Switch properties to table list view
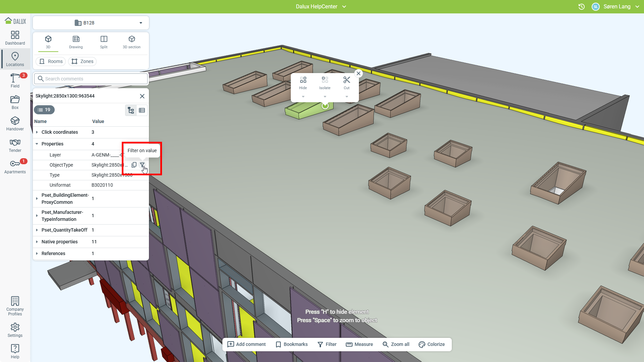Viewport: 644px width, 362px height. coord(142,110)
